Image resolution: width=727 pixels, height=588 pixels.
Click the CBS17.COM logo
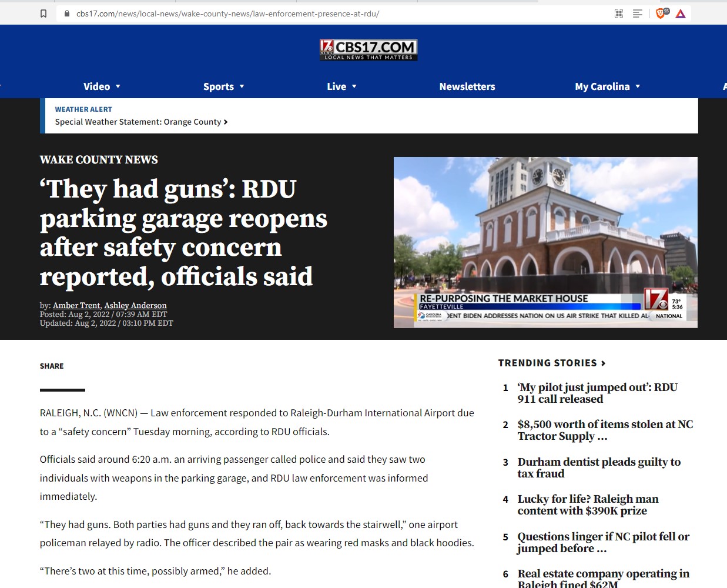[x=368, y=50]
